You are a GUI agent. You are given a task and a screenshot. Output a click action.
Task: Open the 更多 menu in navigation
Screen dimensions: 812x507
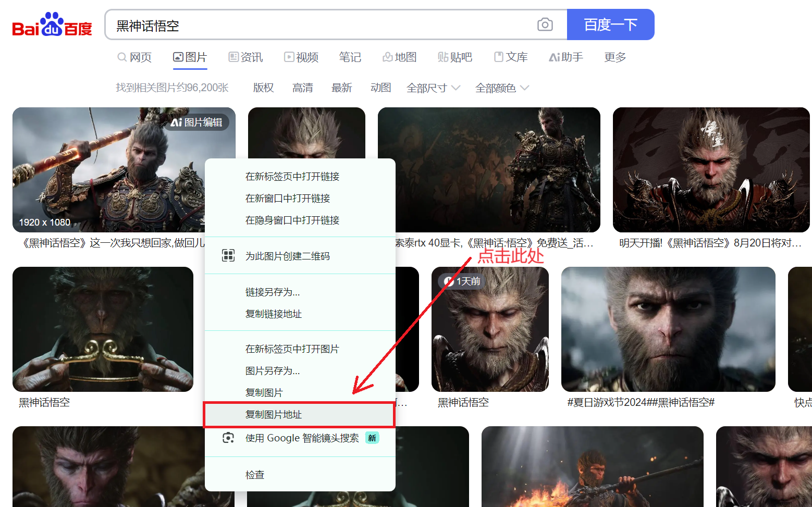click(x=615, y=57)
